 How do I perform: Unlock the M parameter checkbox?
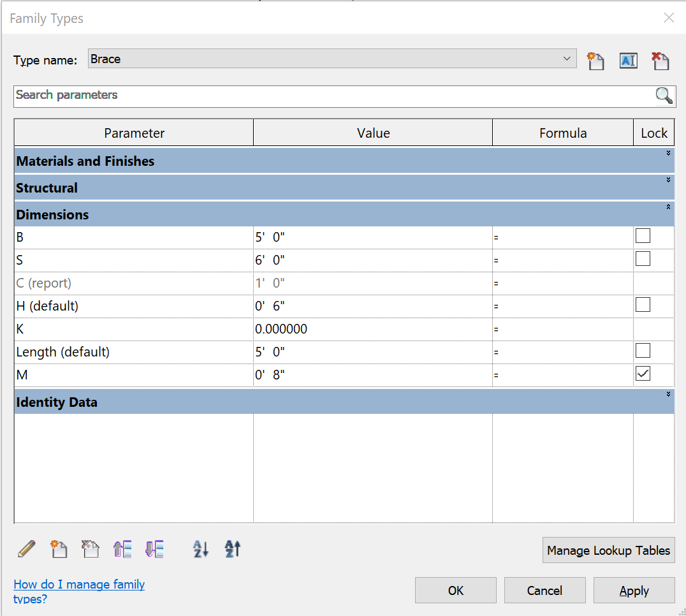(643, 373)
